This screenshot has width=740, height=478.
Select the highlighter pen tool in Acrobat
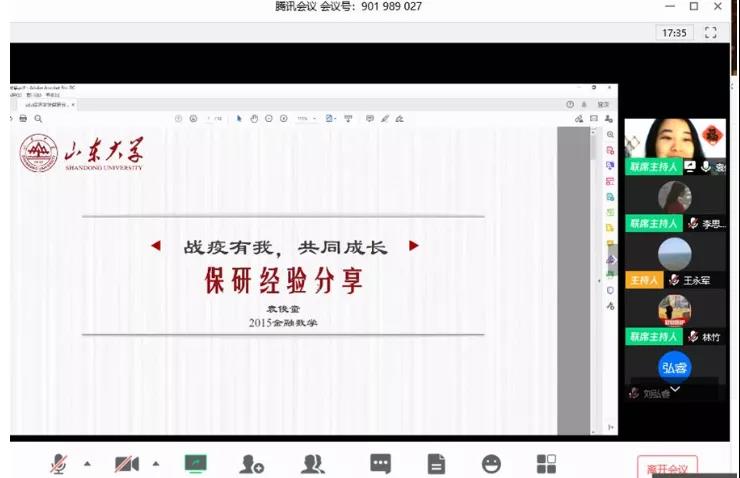point(385,119)
